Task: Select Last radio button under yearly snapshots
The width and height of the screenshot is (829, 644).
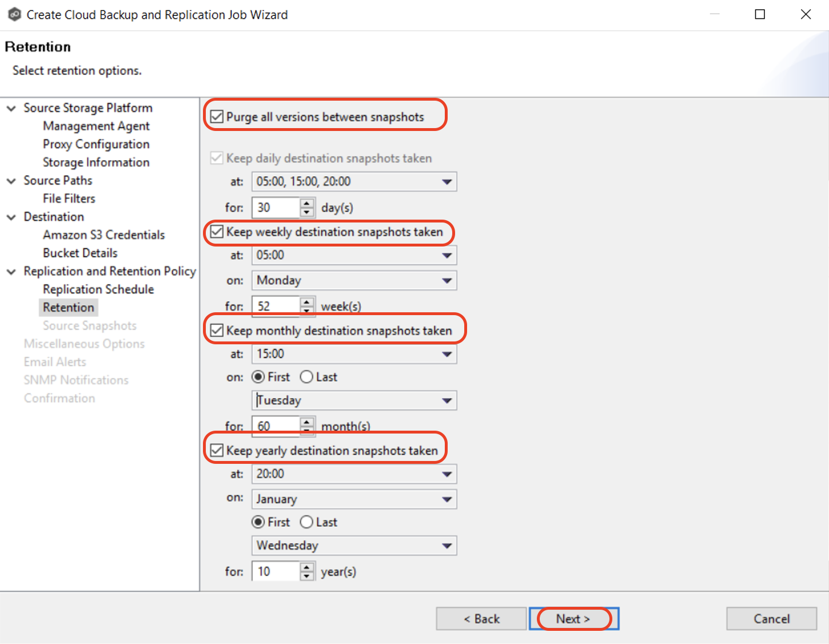Action: pyautogui.click(x=306, y=522)
